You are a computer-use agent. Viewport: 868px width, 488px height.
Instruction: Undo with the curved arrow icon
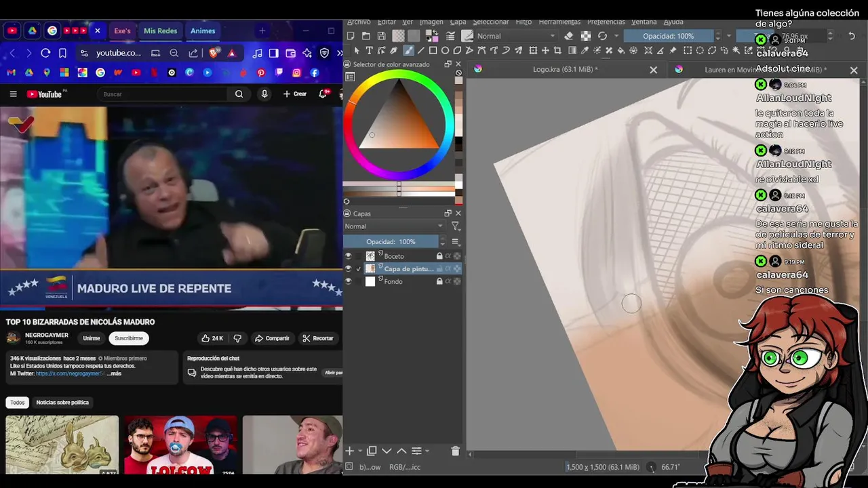(x=852, y=36)
